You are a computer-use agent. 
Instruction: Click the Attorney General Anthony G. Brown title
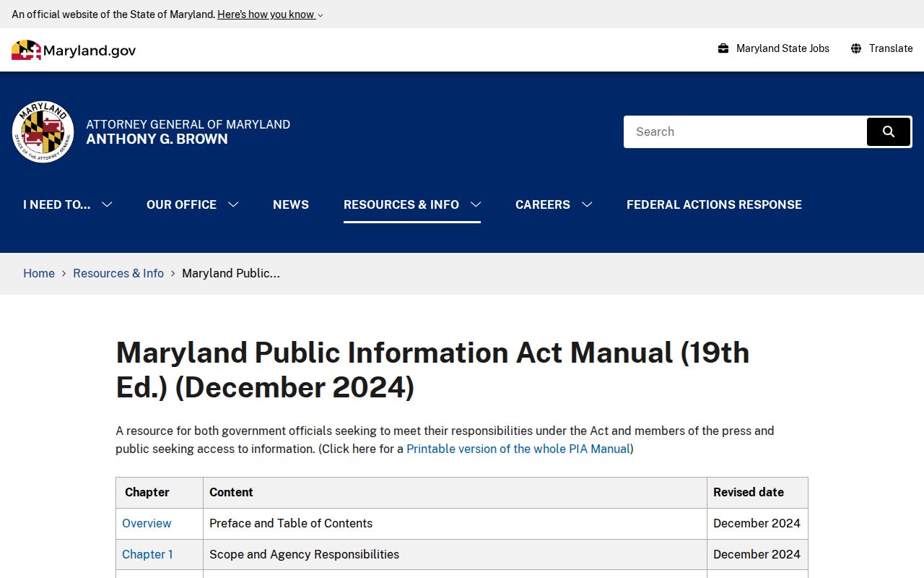188,131
